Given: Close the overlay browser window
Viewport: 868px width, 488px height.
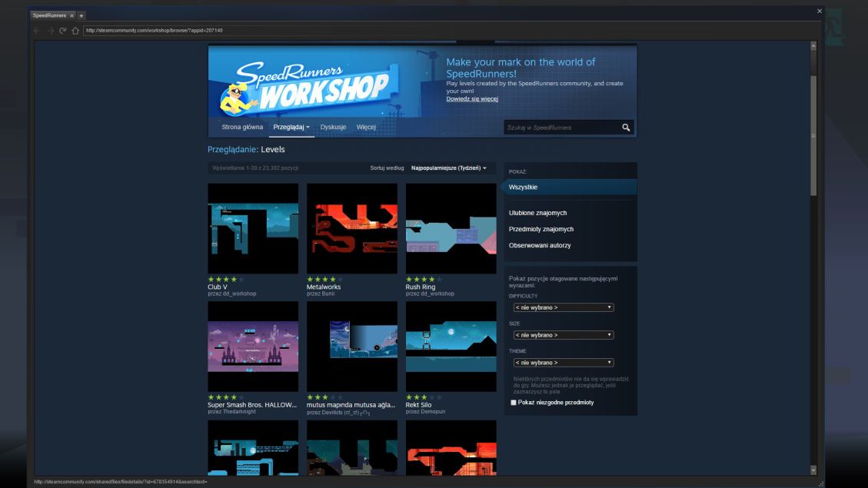Looking at the screenshot, I should [820, 11].
